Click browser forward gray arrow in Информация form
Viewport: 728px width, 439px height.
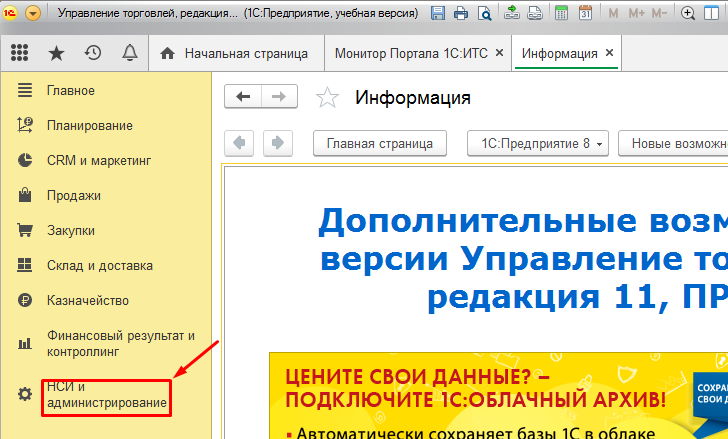278,143
